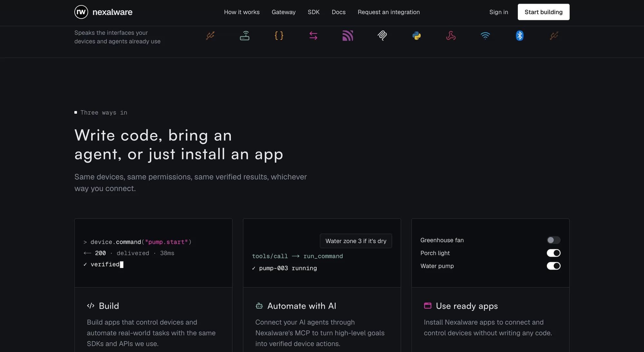This screenshot has width=644, height=352.
Task: Click the red webhook icon
Action: [x=451, y=35]
